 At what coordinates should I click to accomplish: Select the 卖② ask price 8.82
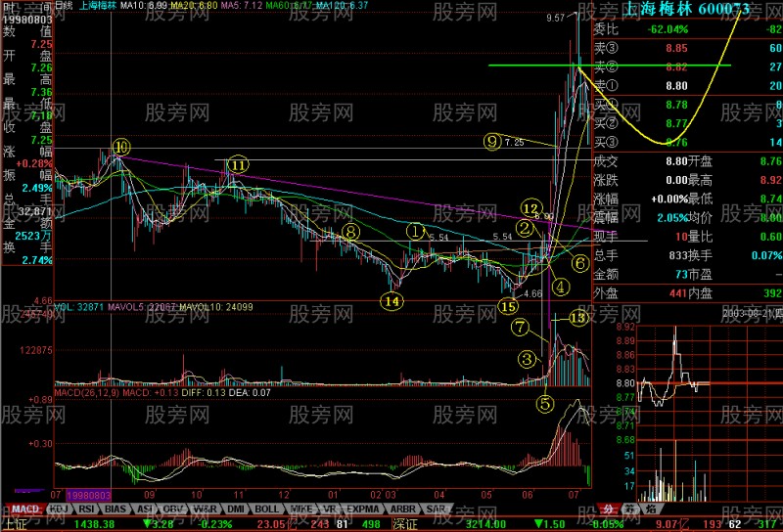pos(676,66)
